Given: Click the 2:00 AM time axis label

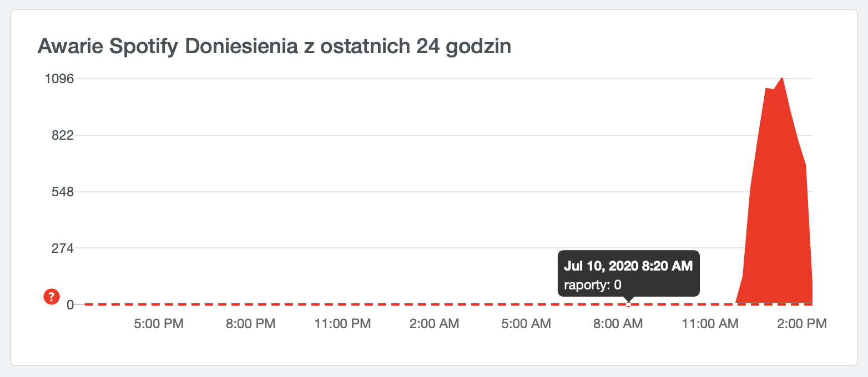Looking at the screenshot, I should click(434, 324).
